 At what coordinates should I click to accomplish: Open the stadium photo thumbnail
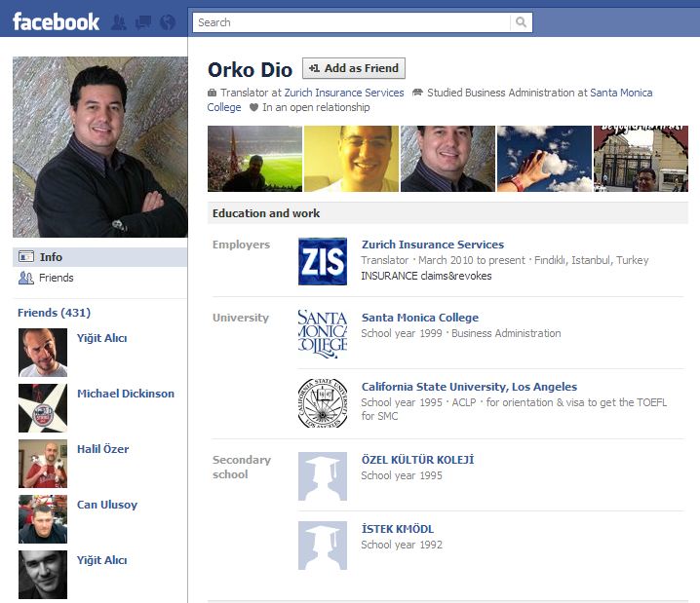tap(254, 159)
